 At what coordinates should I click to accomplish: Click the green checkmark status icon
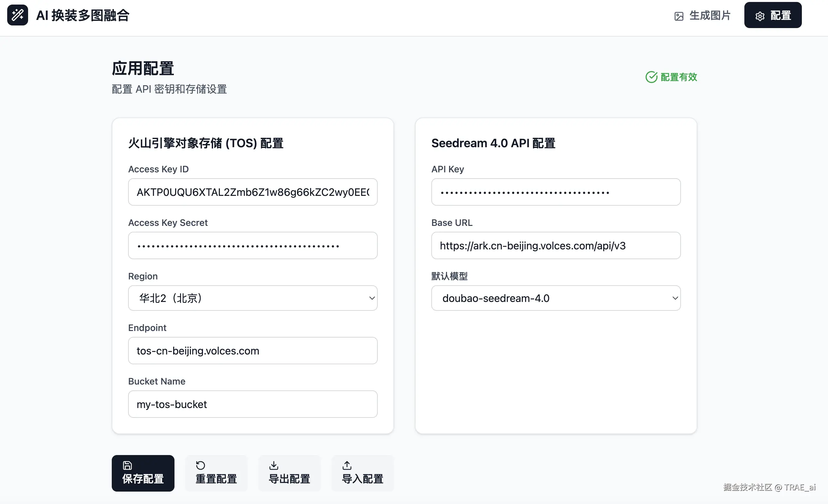(651, 77)
